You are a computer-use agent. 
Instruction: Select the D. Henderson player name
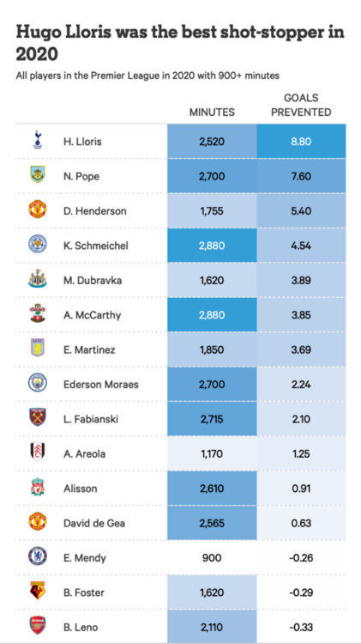click(x=95, y=211)
